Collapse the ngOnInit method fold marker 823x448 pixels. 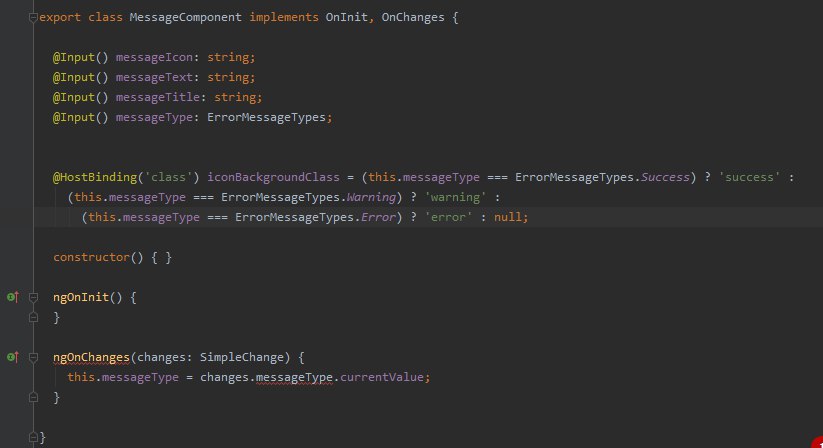(x=33, y=297)
